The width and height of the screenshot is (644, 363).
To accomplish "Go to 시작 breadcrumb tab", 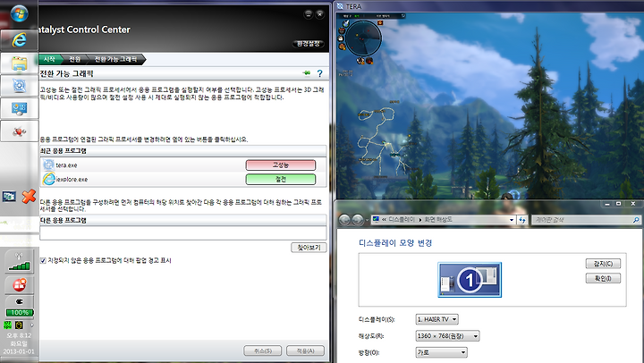I will point(49,59).
